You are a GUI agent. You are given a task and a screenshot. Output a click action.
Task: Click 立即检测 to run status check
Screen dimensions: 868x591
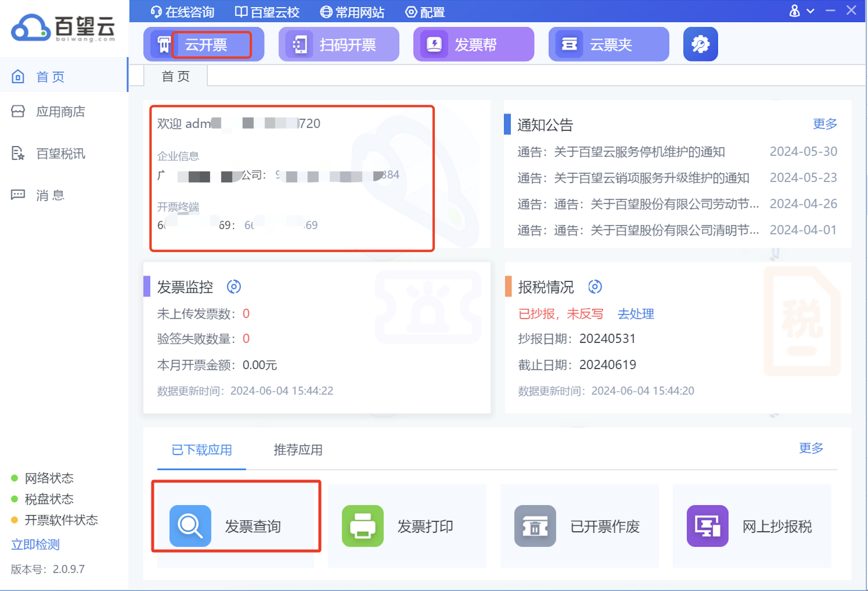pos(35,544)
